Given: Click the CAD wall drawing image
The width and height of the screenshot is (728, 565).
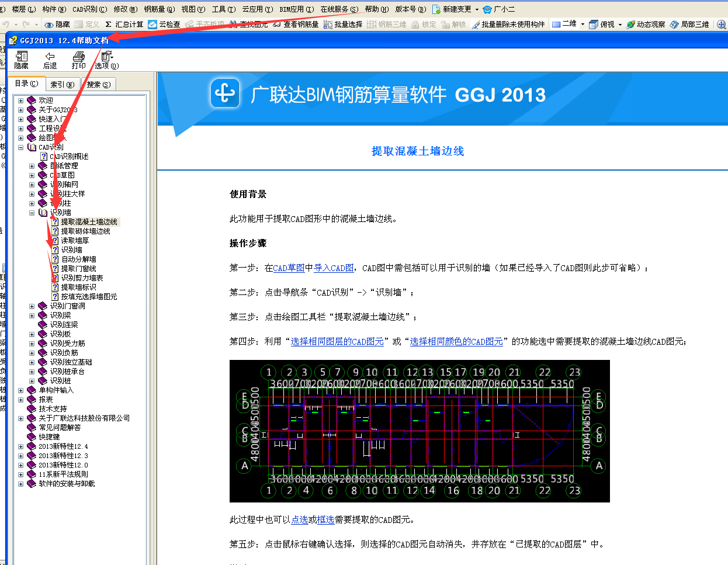Looking at the screenshot, I should point(420,431).
